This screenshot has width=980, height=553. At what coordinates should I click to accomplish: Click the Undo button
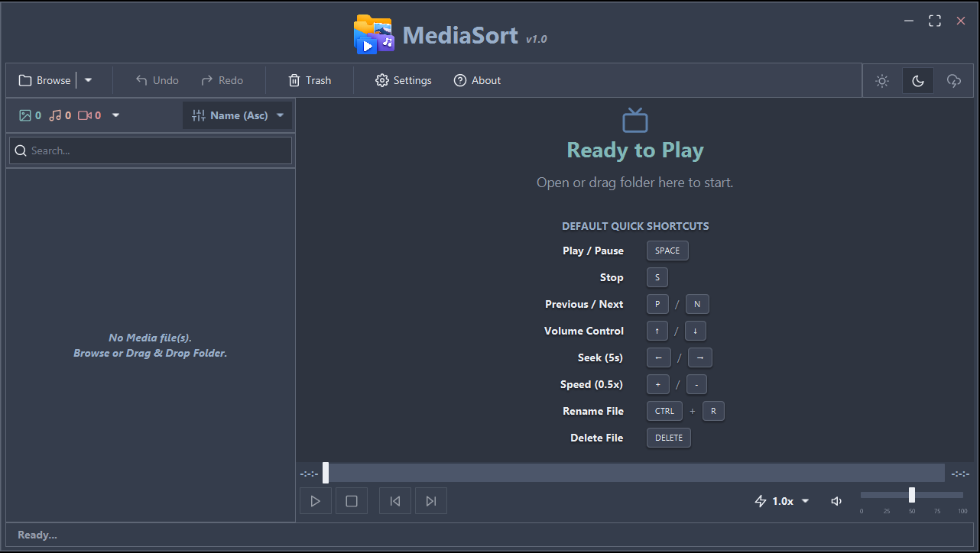tap(156, 79)
